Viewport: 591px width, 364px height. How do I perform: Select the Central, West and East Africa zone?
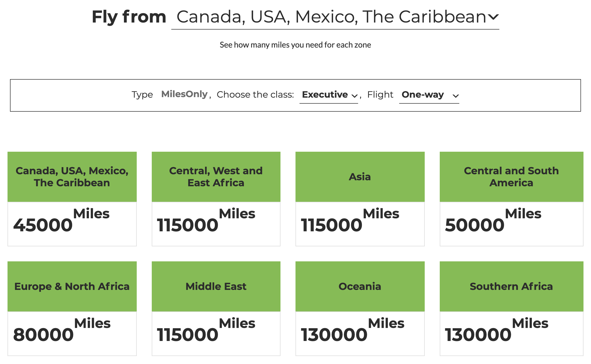[x=216, y=177]
